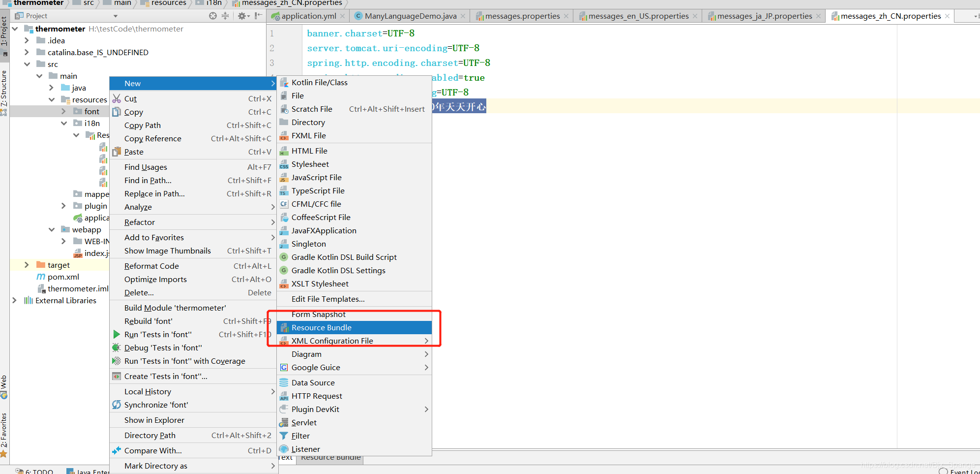Expand External Libraries node
Image resolution: width=980 pixels, height=474 pixels.
(15, 300)
